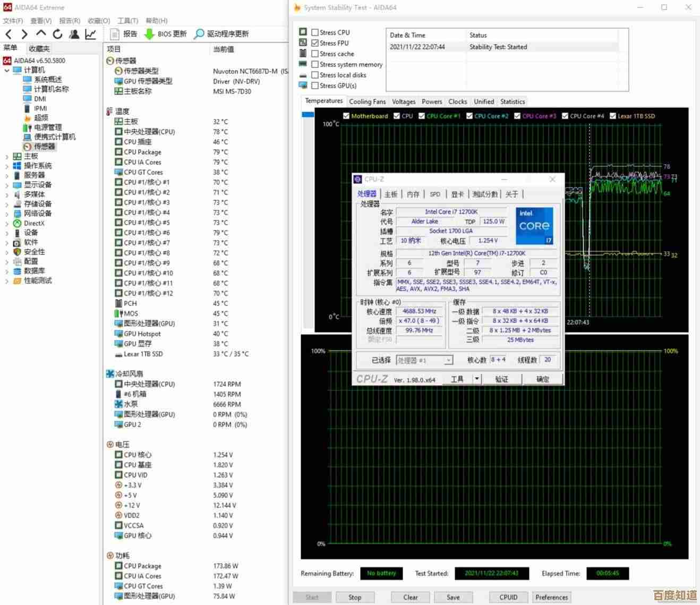Disable the Stress FPU checkbox
The image size is (700, 605).
(314, 42)
